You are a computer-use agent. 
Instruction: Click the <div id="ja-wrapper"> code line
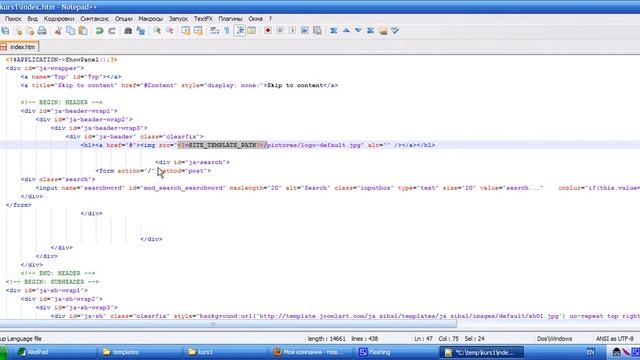(x=45, y=68)
